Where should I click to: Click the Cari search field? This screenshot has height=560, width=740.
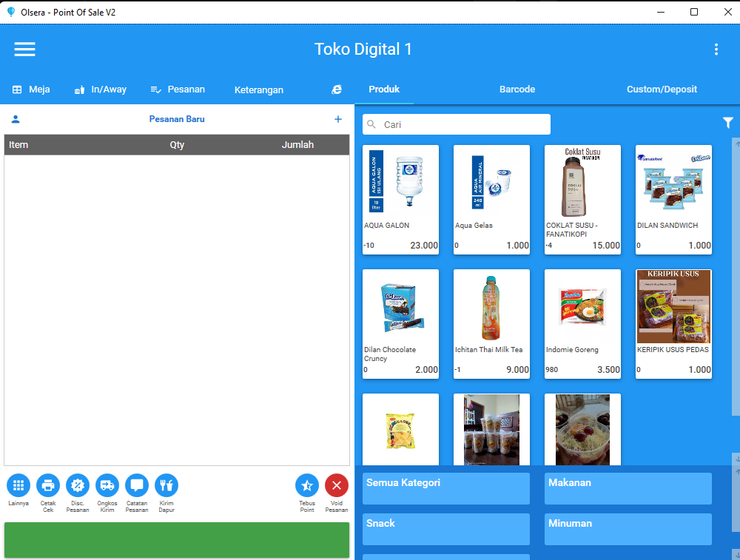click(457, 124)
